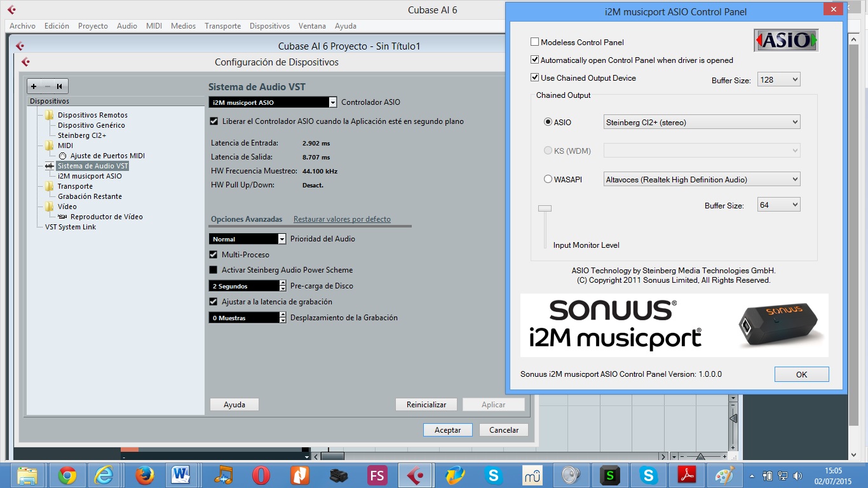Switch to Cubase in the taskbar
This screenshot has width=868, height=488.
pos(416,475)
